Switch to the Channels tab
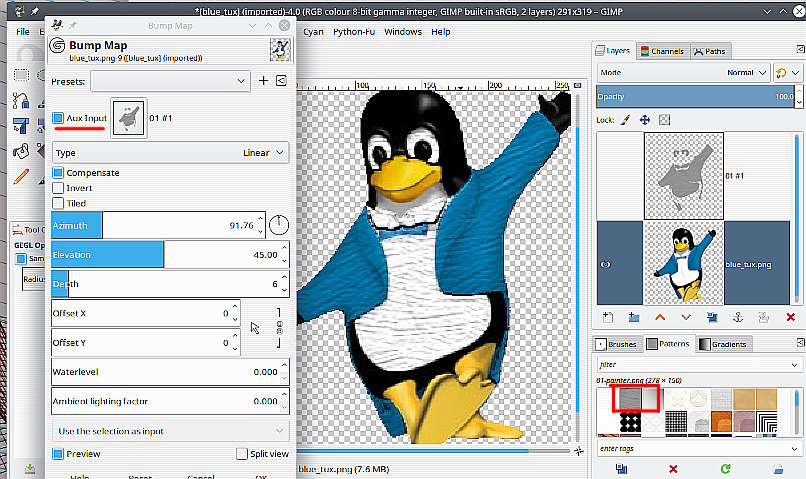Screen dimensions: 806x479 point(662,51)
